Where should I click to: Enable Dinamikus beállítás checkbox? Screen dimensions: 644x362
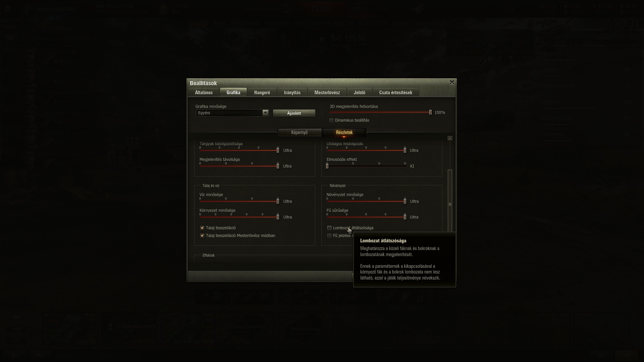tap(331, 120)
